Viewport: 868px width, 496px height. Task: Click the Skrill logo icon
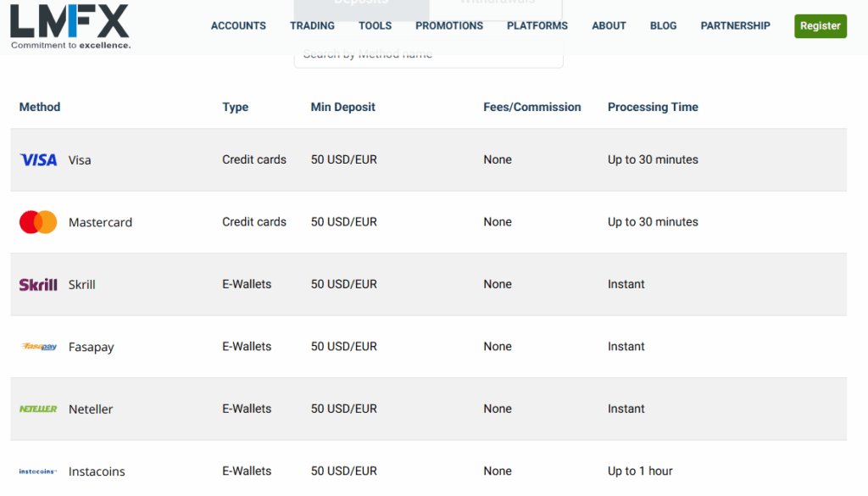[x=38, y=284]
